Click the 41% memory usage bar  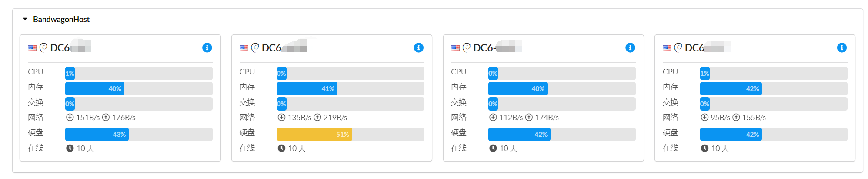point(307,89)
